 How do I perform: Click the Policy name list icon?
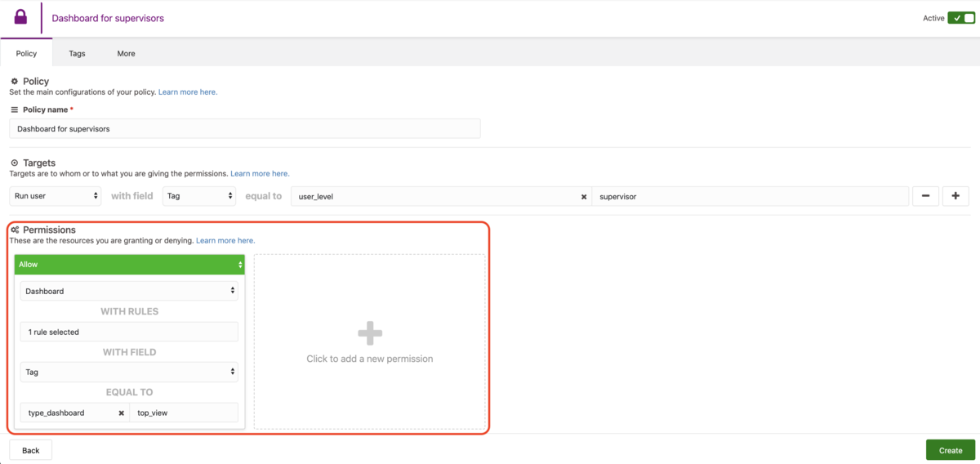15,109
